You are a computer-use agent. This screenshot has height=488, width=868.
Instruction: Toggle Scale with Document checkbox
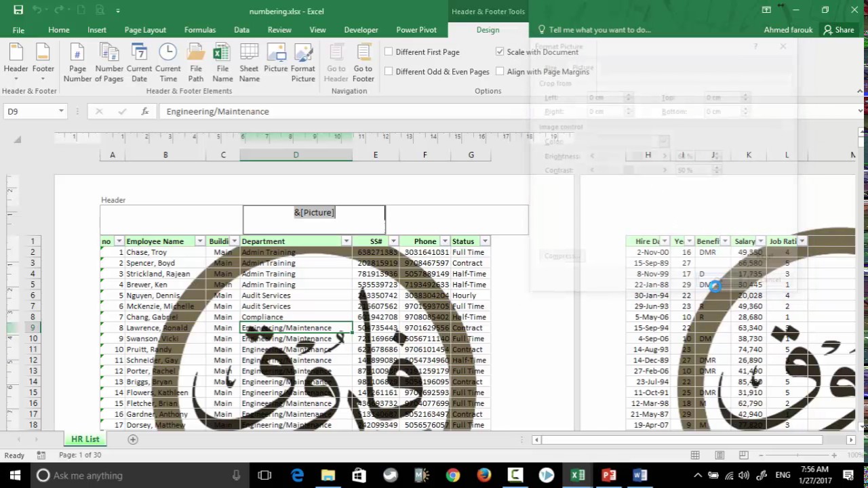(x=500, y=52)
